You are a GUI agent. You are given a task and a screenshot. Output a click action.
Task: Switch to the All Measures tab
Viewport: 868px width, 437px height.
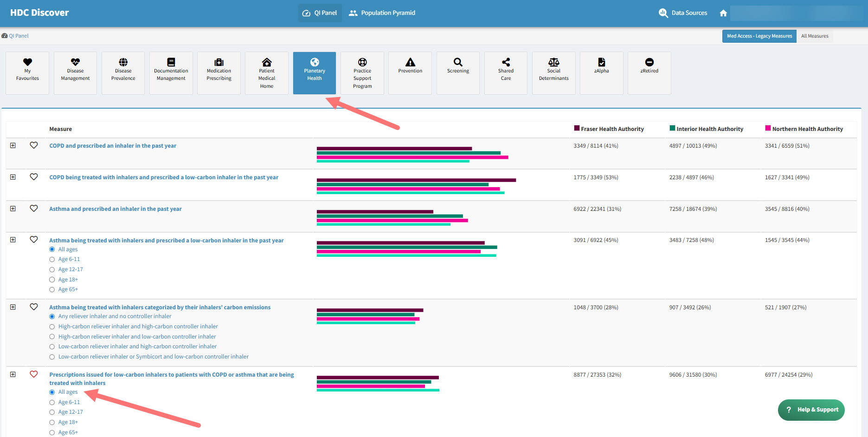(x=814, y=36)
